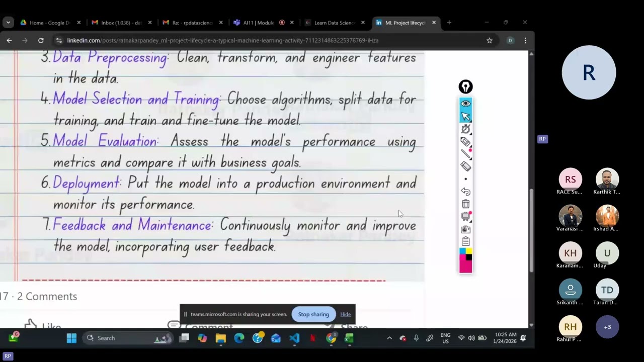Clear annotations with the trash can icon
The width and height of the screenshot is (644, 362).
tap(465, 204)
